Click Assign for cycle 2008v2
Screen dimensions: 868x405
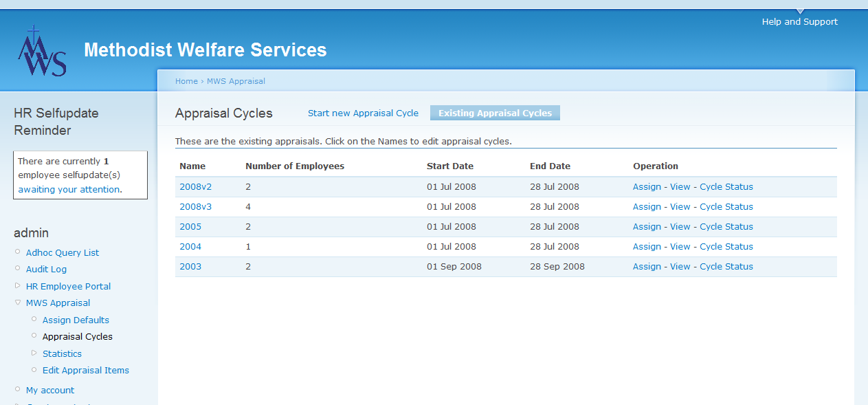click(647, 186)
